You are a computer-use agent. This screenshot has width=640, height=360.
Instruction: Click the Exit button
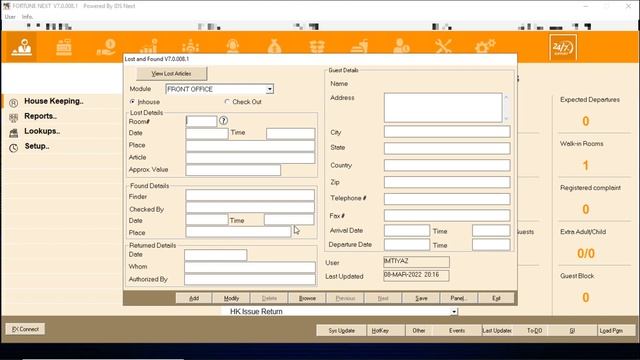[x=496, y=298]
